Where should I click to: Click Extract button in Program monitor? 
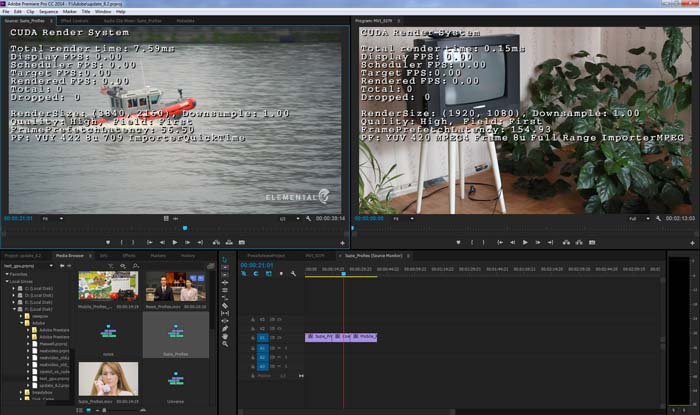coord(579,242)
